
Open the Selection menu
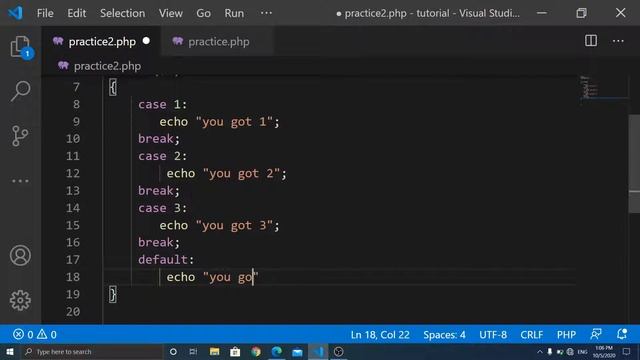click(x=122, y=13)
